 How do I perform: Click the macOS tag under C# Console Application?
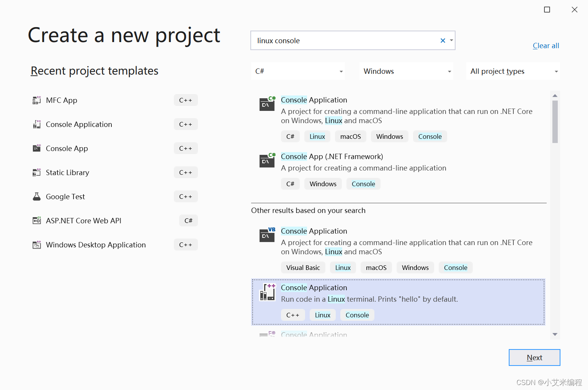(351, 136)
